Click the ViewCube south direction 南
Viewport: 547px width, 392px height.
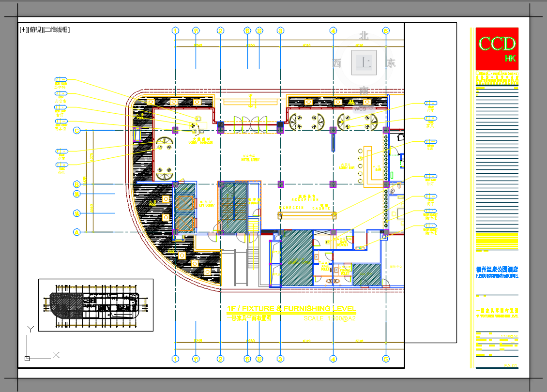click(364, 91)
